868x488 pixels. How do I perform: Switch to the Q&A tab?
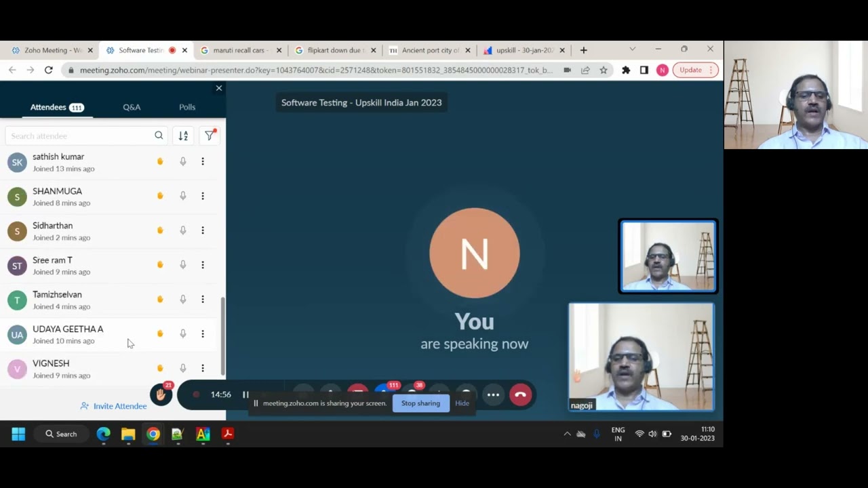coord(132,107)
